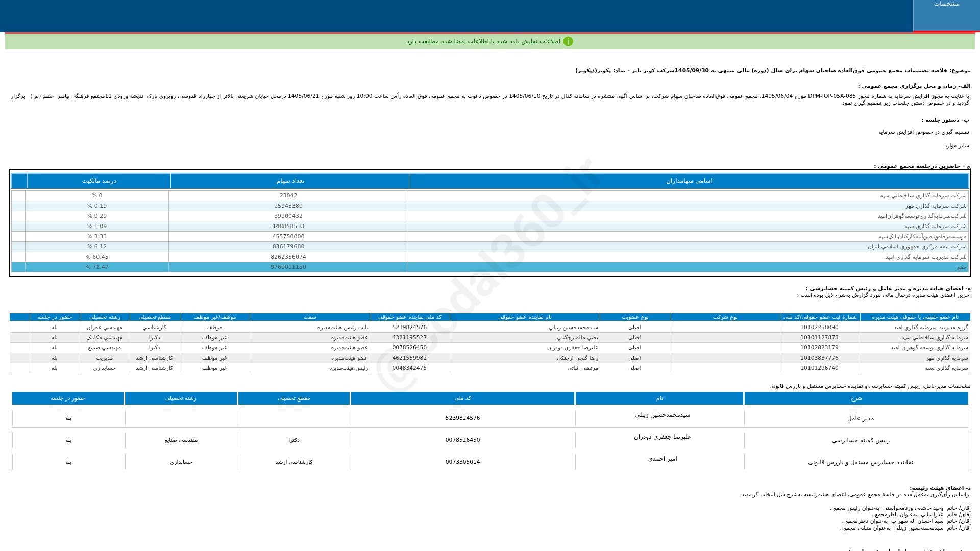
Task: Select the شماره ثبت عضو حقوقی/کد ملی header
Action: tap(820, 317)
